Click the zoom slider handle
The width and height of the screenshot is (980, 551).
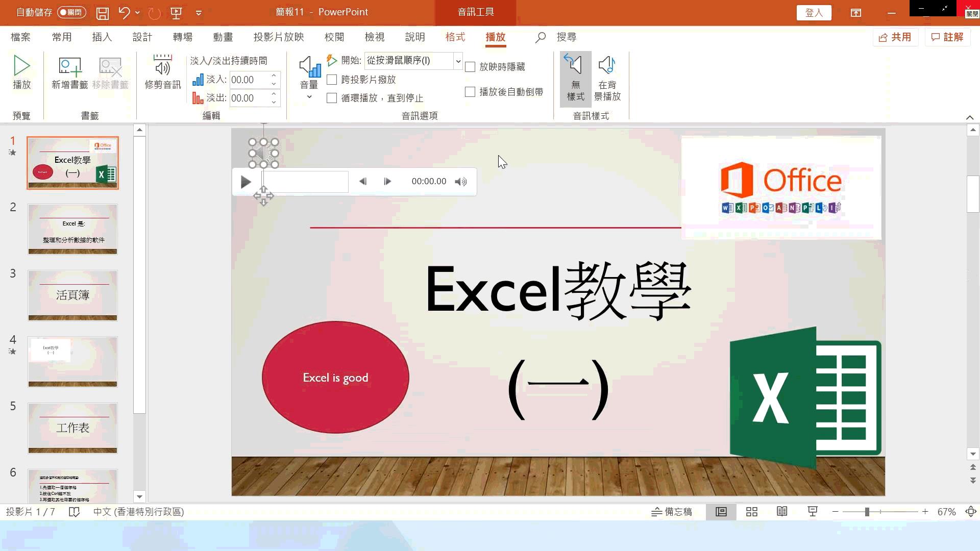867,512
